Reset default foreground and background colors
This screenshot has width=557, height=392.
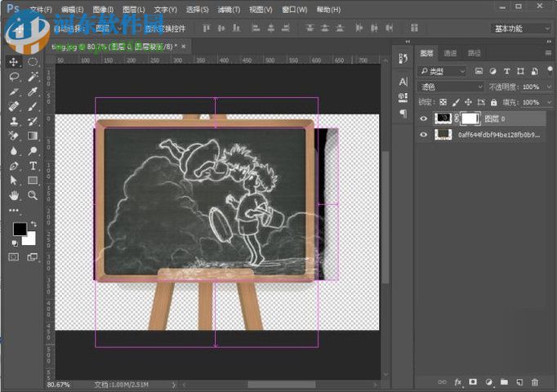coord(15,243)
